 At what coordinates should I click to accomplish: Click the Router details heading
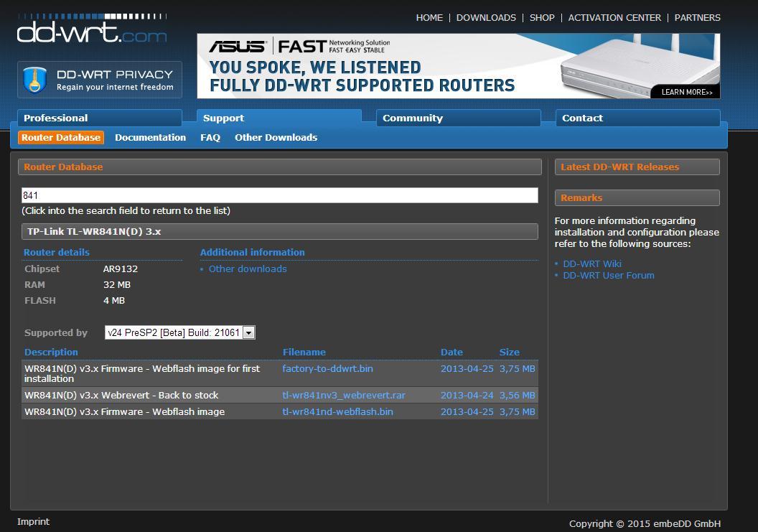[57, 252]
